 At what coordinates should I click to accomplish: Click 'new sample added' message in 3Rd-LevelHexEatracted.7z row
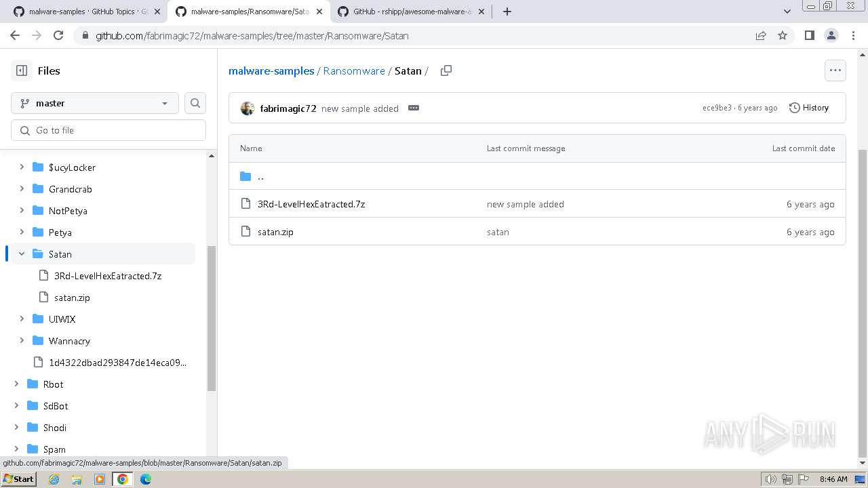[x=526, y=204]
